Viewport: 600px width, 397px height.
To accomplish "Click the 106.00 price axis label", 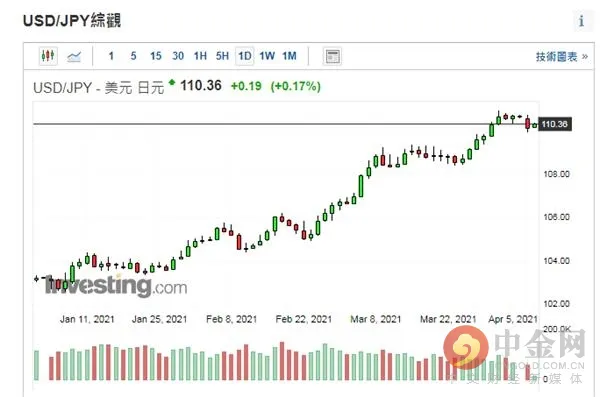I will (556, 217).
